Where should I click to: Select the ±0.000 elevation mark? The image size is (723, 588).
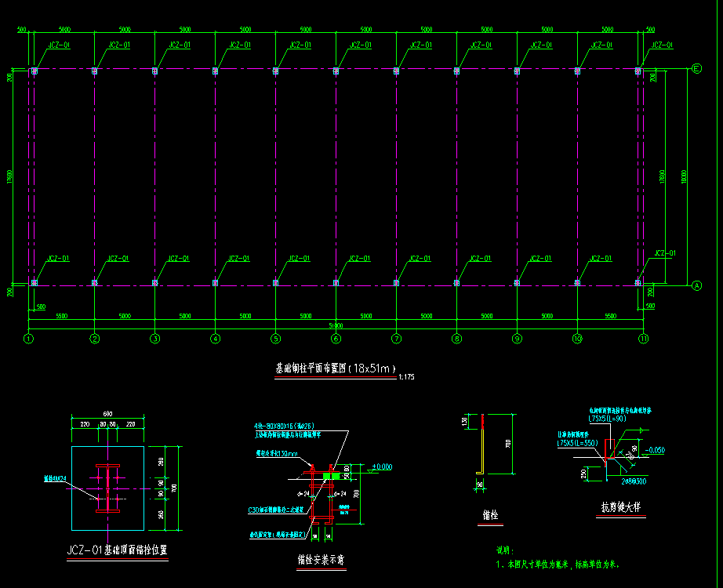382,467
